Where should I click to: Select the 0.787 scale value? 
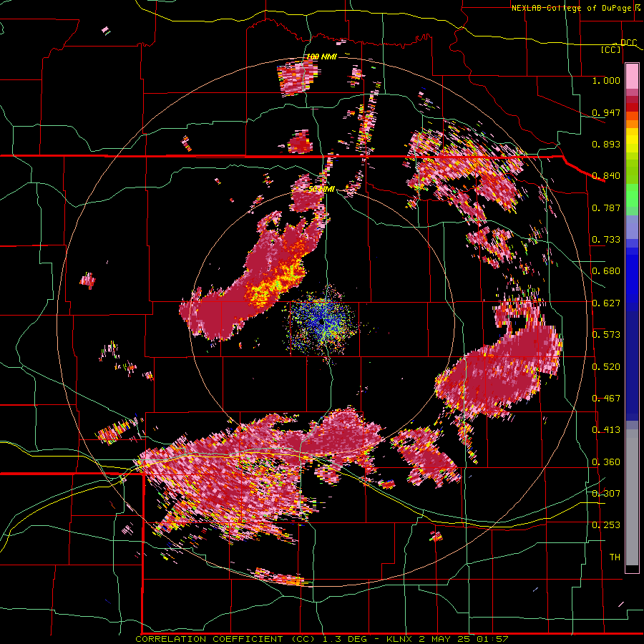(606, 208)
